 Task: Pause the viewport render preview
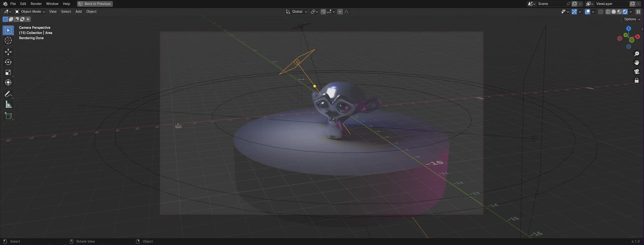(x=638, y=12)
